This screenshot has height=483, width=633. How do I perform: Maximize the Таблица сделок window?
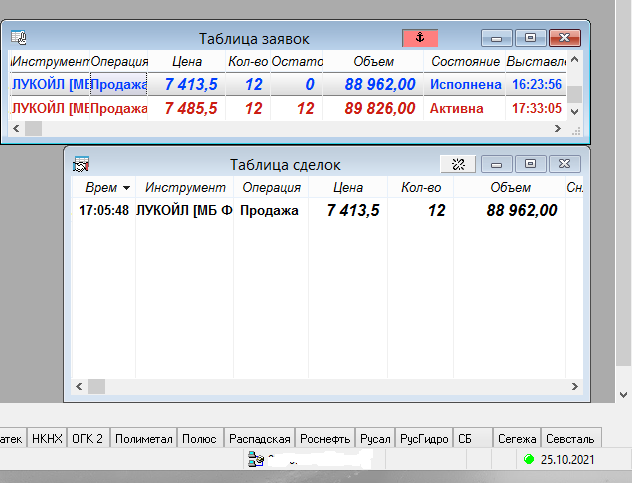point(530,164)
